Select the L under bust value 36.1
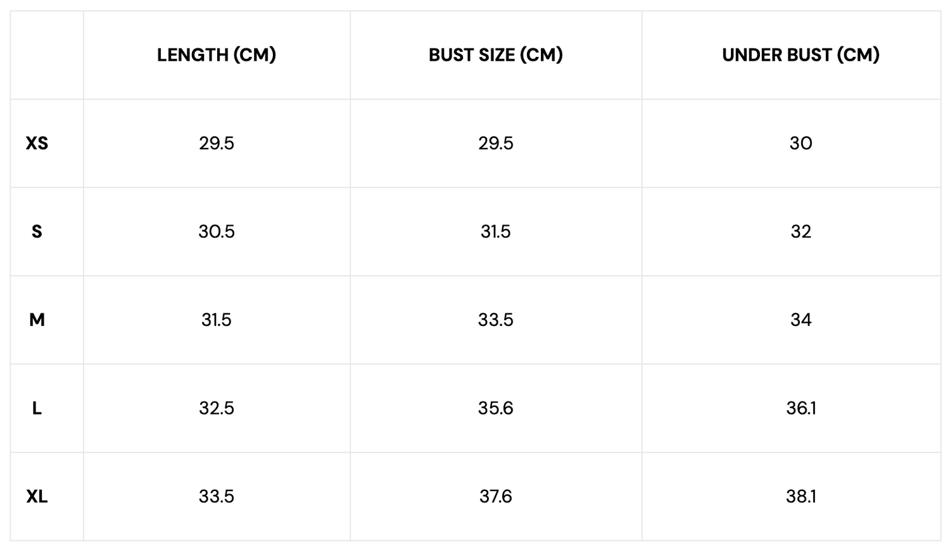950x560 pixels. click(801, 409)
